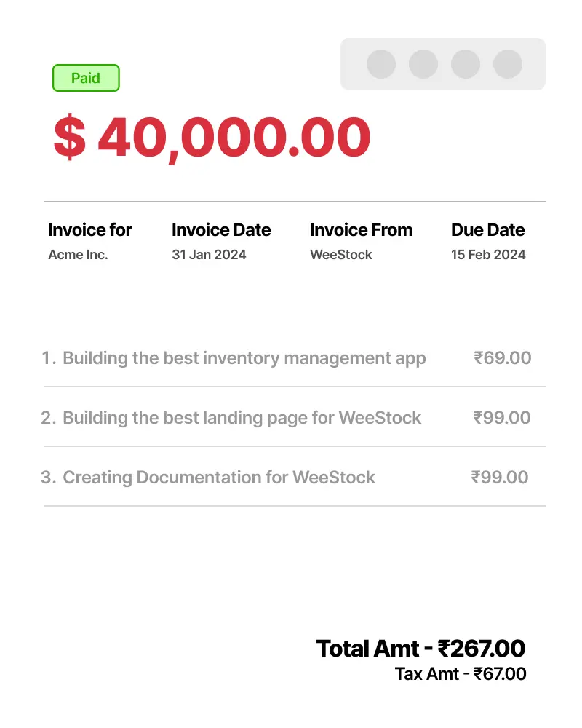Click the second gray circle in the top-right bar
Viewport: 582px width, 728px height.
pos(423,64)
